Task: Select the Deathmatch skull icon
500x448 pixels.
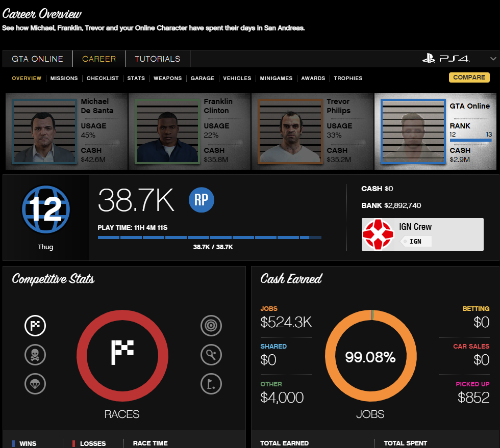Action: tap(35, 355)
